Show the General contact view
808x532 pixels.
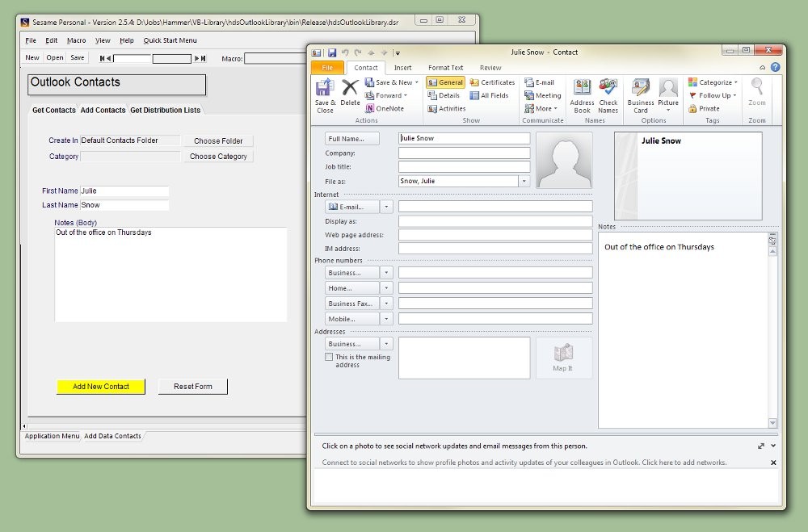pos(445,82)
